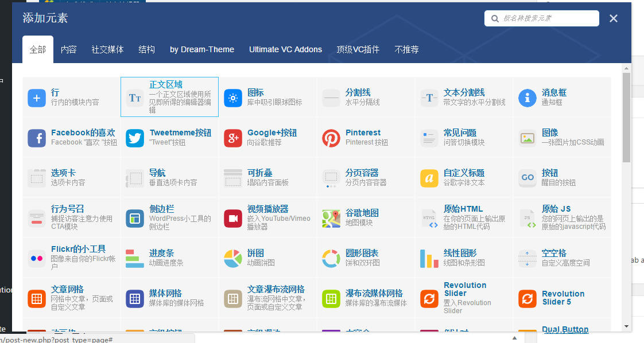644x343 pixels.
Task: Click the 正文区域 element title
Action: coord(166,84)
